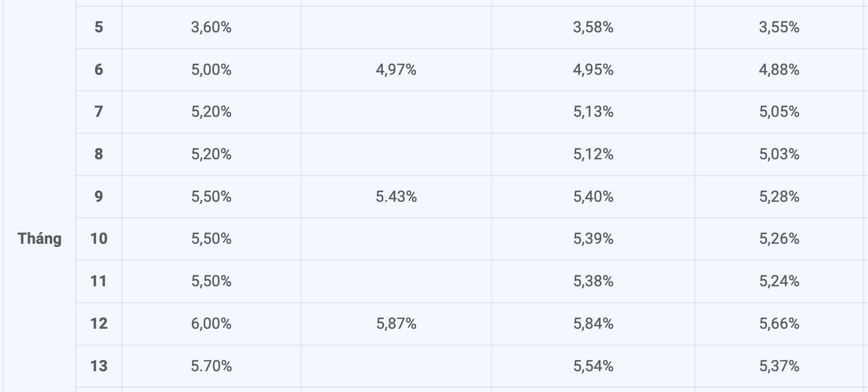Viewport: 868px width, 392px height.
Task: Click the month 11 row number
Action: pos(99,281)
